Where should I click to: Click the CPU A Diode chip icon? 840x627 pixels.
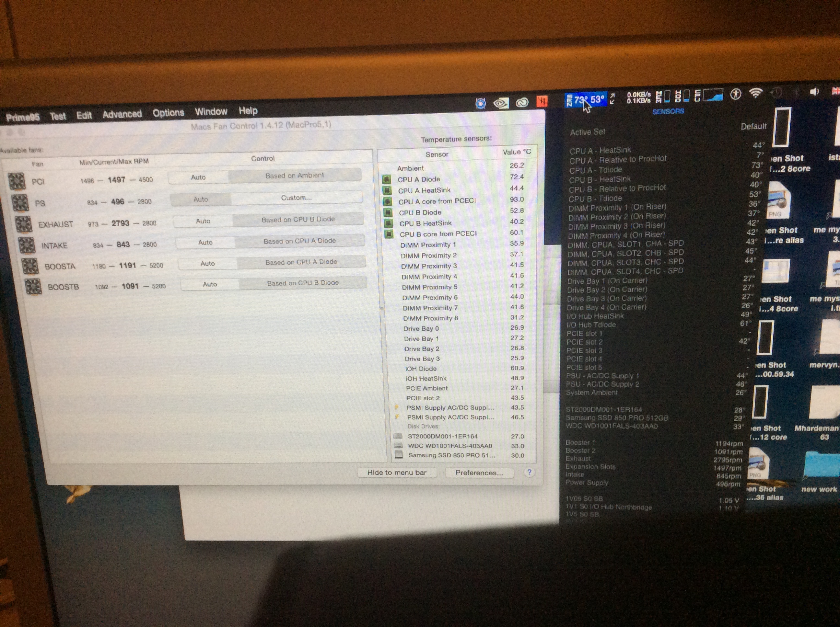(x=387, y=179)
